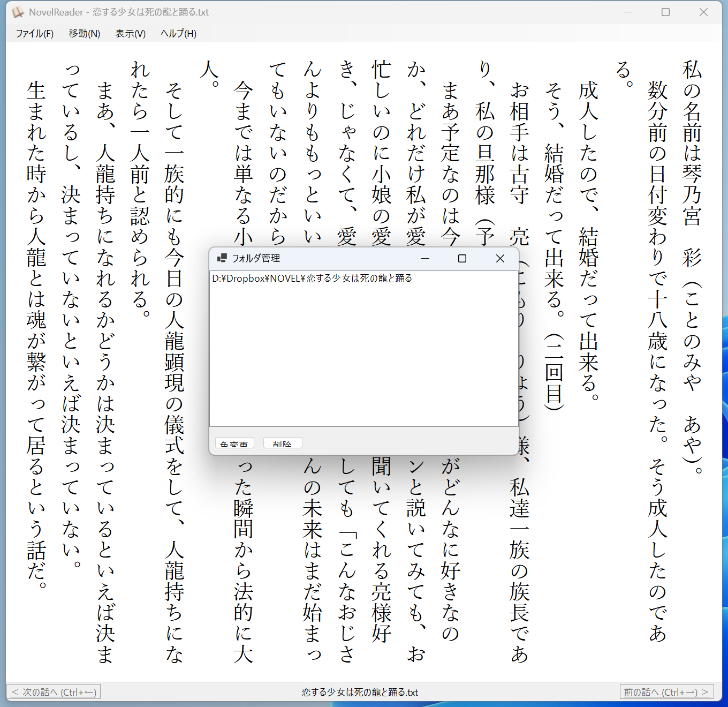
Task: Open the 移動(N) menu
Action: coord(85,33)
